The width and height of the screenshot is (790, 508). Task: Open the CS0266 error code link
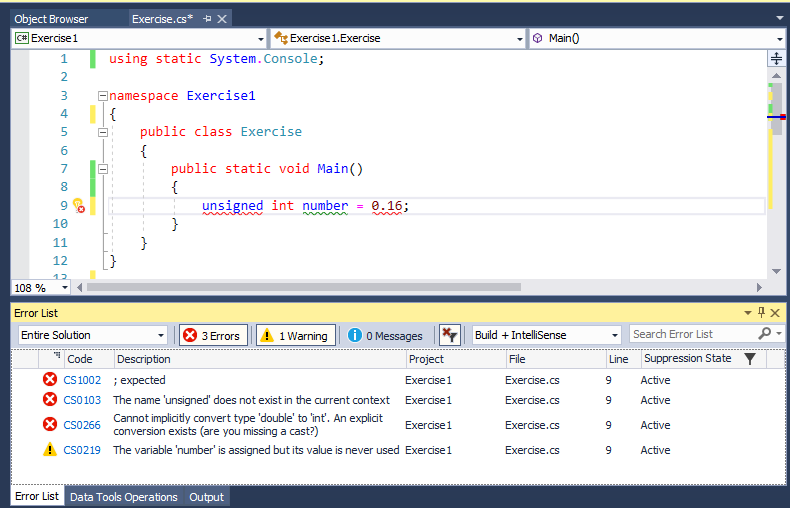(82, 425)
